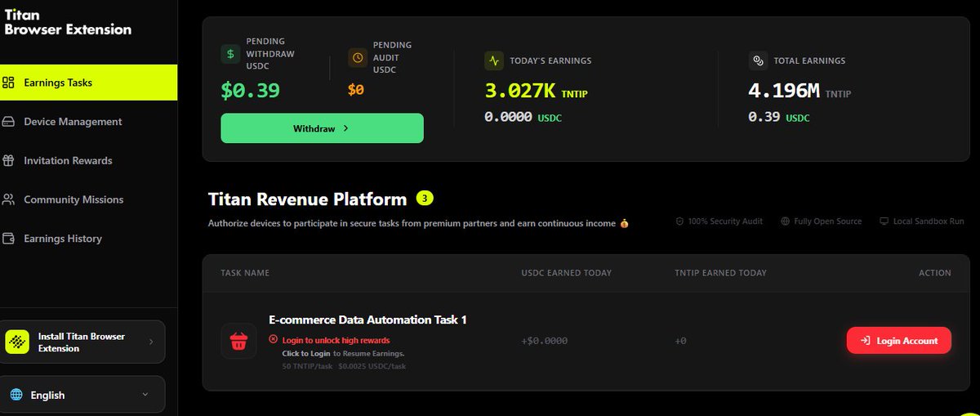Click the chevron on the Install Extension card
The width and height of the screenshot is (980, 416).
tap(151, 342)
